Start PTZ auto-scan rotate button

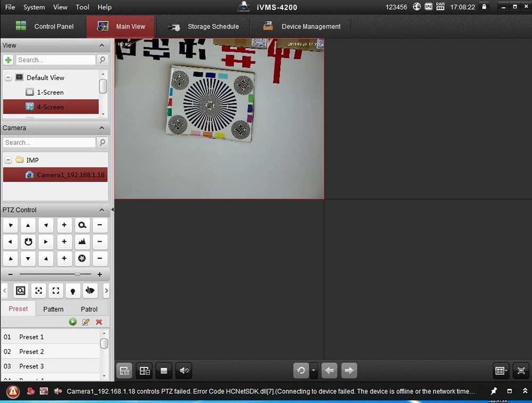point(28,242)
